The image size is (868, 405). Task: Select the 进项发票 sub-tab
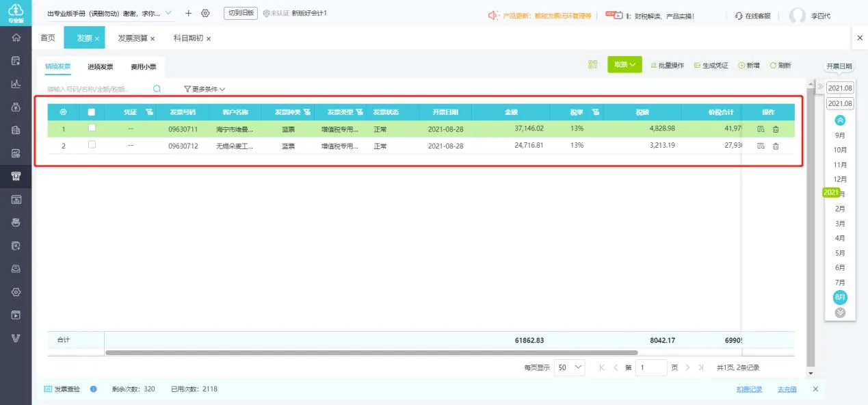[x=101, y=66]
